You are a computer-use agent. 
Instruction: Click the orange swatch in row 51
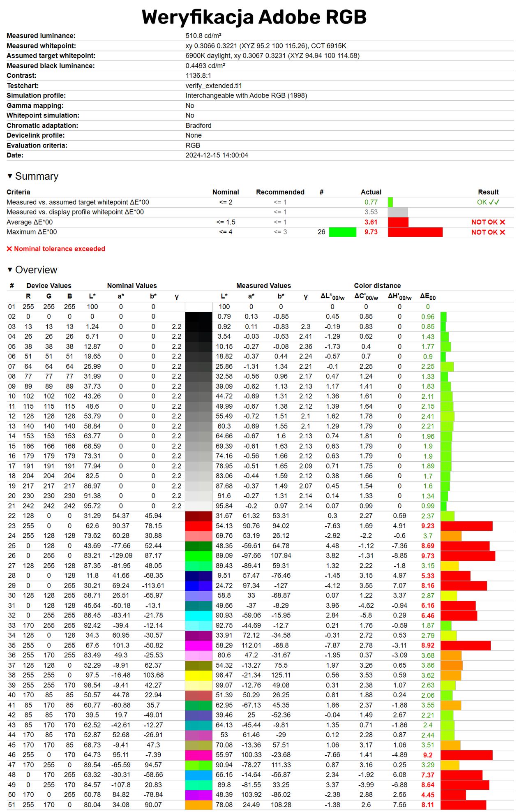tap(198, 805)
